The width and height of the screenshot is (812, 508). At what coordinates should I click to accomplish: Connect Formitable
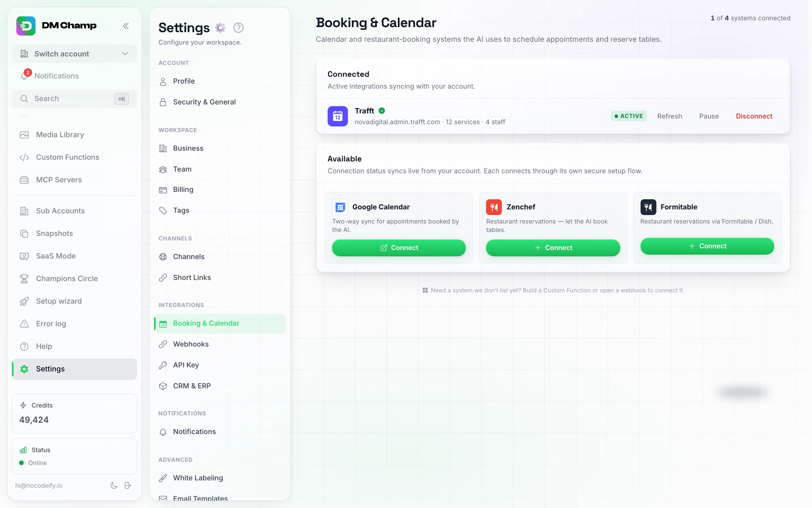[707, 246]
